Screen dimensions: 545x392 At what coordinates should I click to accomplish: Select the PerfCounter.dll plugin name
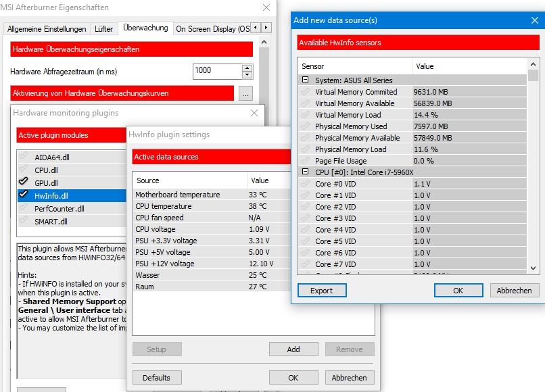point(60,209)
